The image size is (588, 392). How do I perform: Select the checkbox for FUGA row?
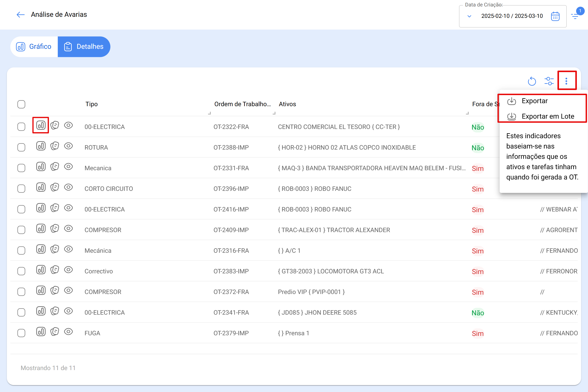[x=21, y=333]
